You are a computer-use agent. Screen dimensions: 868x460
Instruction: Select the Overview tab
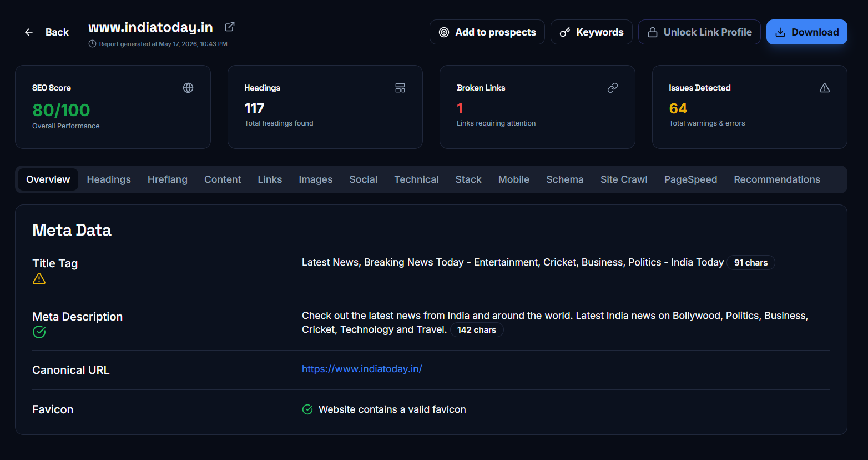point(48,179)
